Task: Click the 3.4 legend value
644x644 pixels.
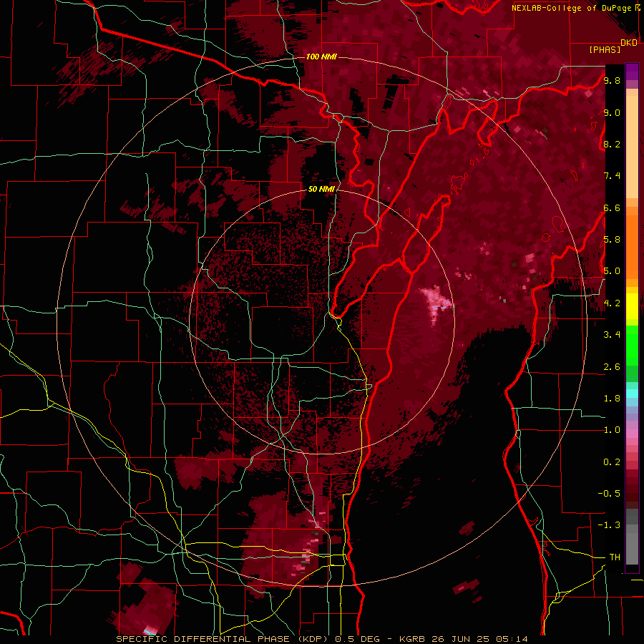Action: [x=612, y=335]
